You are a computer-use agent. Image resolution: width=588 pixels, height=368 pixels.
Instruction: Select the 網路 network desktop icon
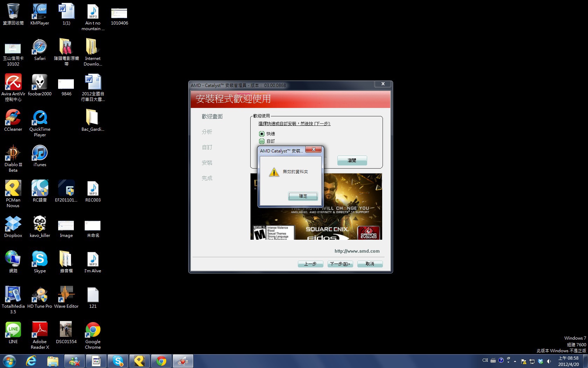click(13, 262)
